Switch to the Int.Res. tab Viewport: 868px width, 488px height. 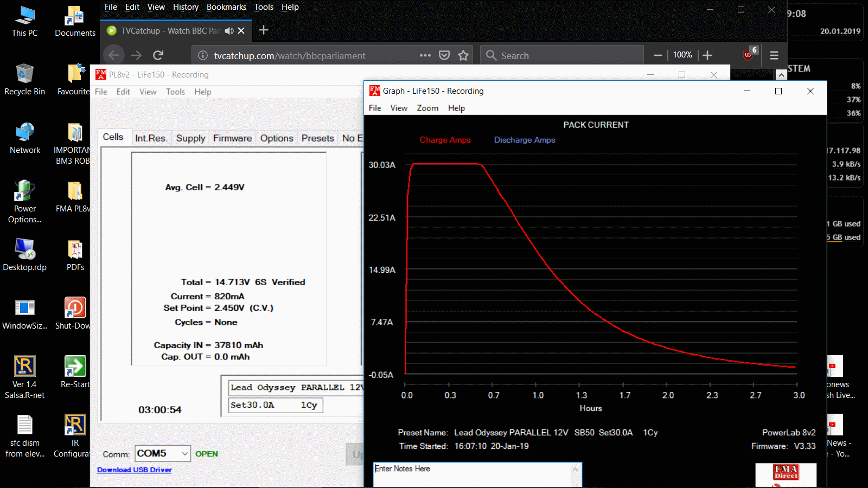pos(151,138)
